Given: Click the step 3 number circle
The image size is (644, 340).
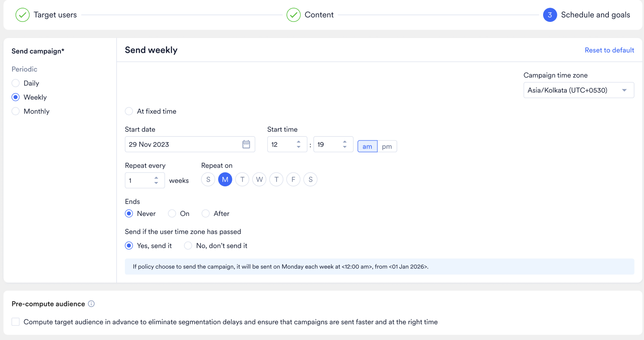Looking at the screenshot, I should coord(550,15).
